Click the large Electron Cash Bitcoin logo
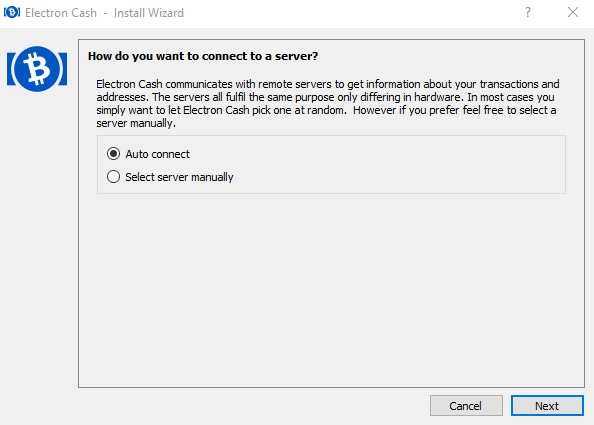 (x=37, y=69)
